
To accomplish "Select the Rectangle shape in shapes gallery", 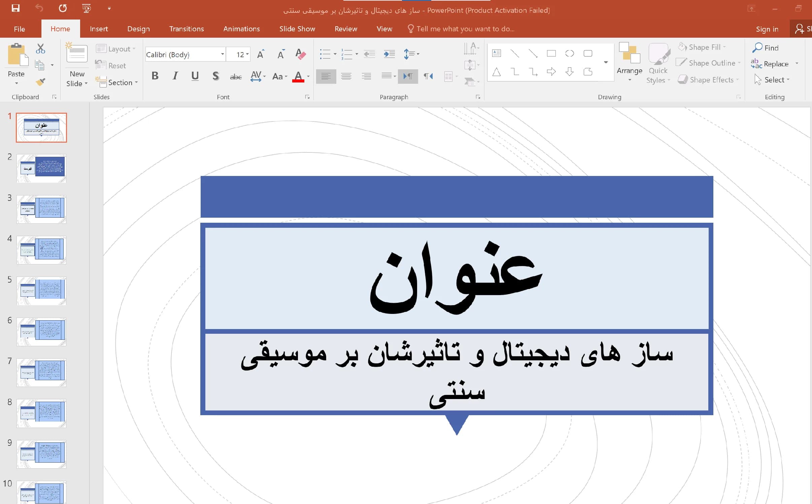I will click(551, 53).
